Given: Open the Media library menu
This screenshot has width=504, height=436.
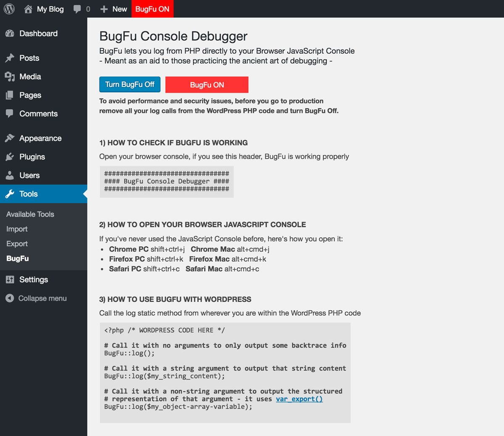Looking at the screenshot, I should [44, 76].
